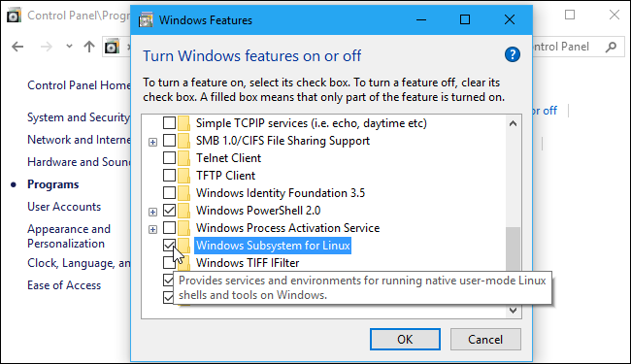
Task: Click the up arrow navigation icon
Action: [x=89, y=47]
